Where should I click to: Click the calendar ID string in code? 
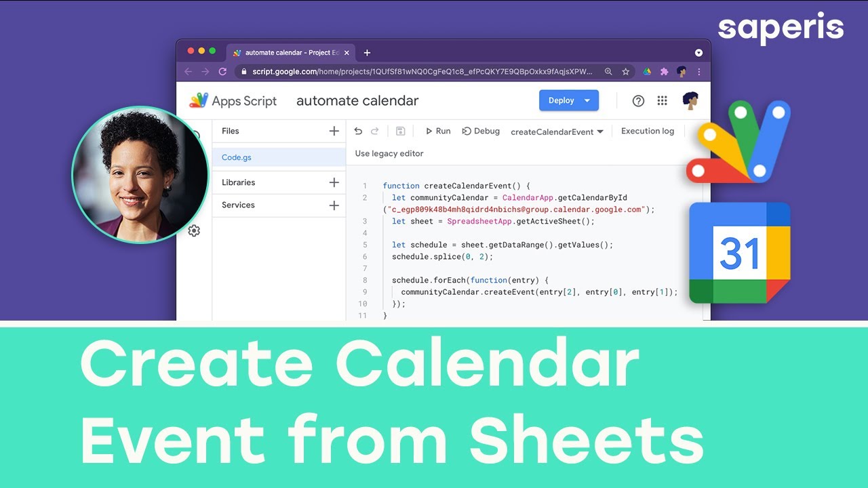click(516, 209)
